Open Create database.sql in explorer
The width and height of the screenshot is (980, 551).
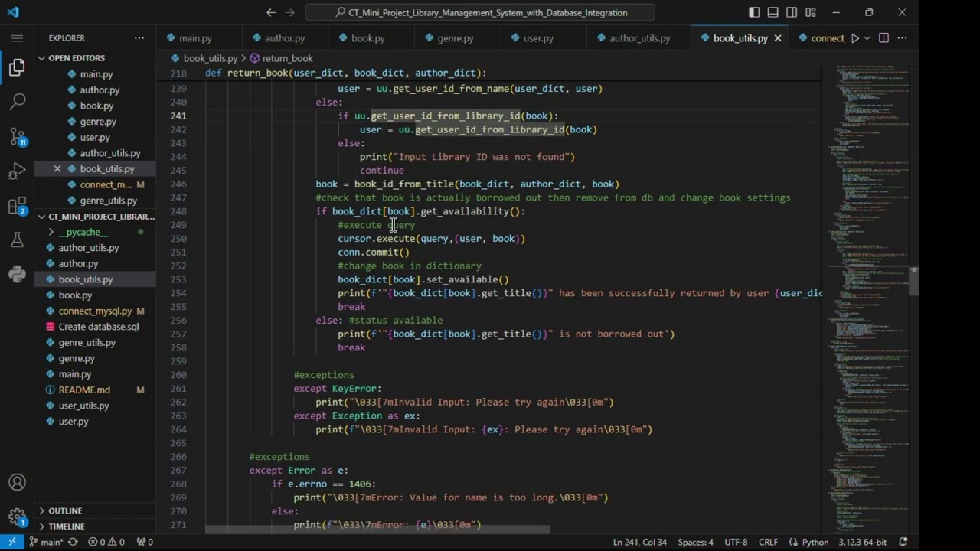(x=98, y=327)
